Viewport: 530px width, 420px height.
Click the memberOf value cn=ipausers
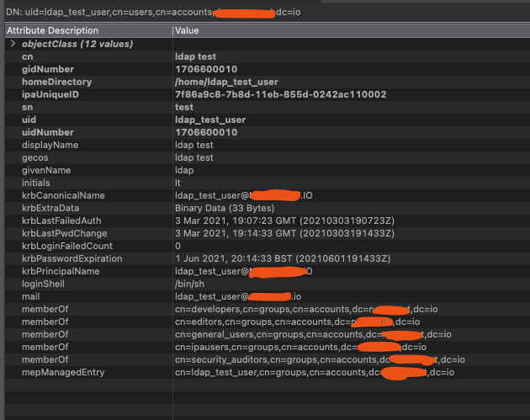pyautogui.click(x=300, y=347)
